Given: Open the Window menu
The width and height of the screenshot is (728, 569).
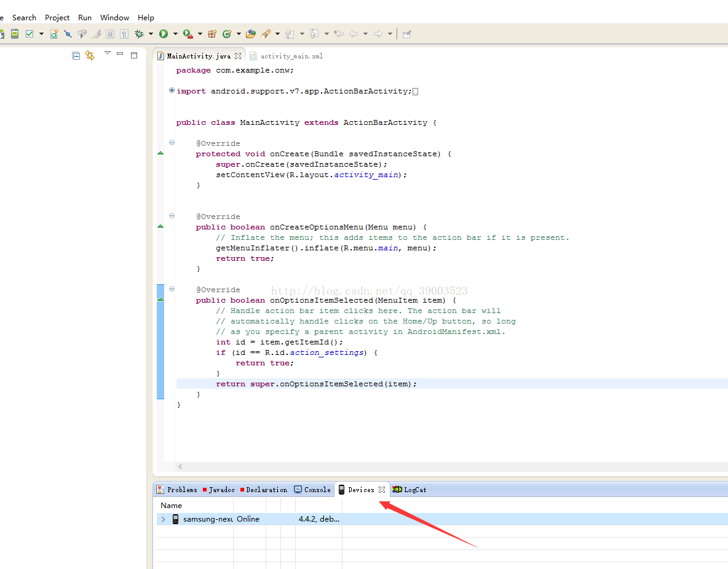Looking at the screenshot, I should 115,18.
